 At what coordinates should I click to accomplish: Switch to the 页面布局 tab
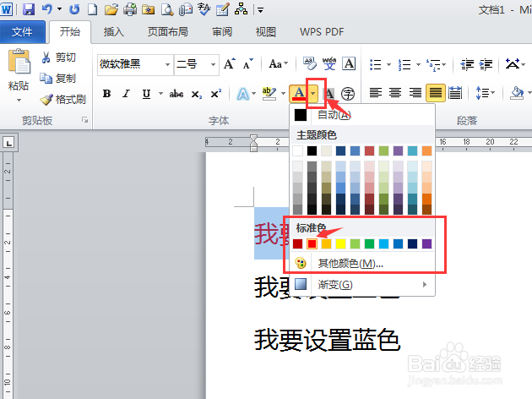[167, 32]
